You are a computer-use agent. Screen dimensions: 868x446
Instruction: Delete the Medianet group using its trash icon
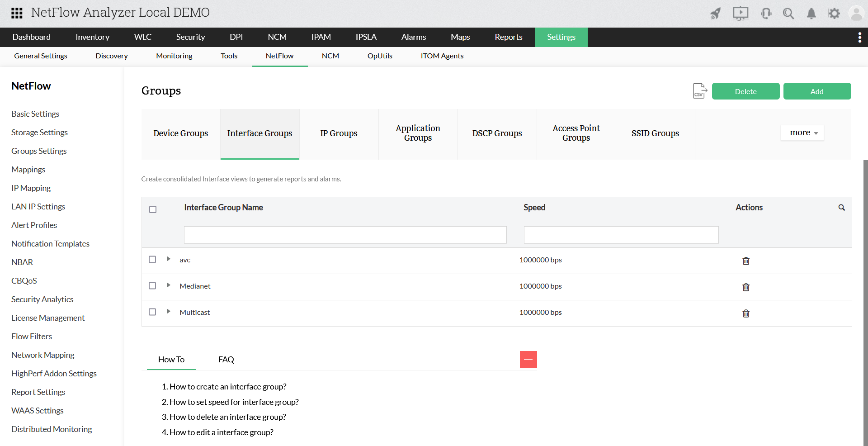(x=745, y=287)
